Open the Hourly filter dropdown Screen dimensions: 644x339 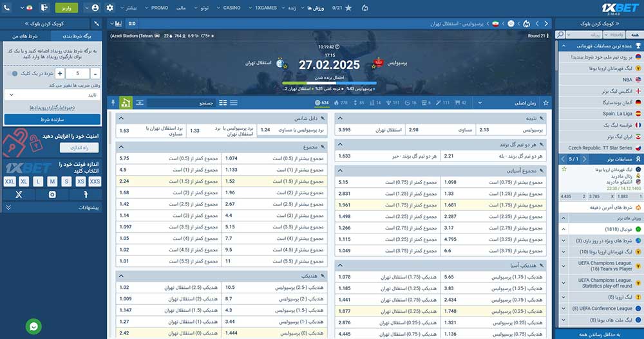pos(615,35)
